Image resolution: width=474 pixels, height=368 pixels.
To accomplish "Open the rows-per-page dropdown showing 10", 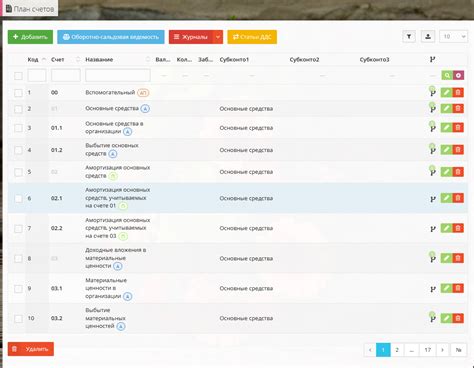I will [453, 37].
